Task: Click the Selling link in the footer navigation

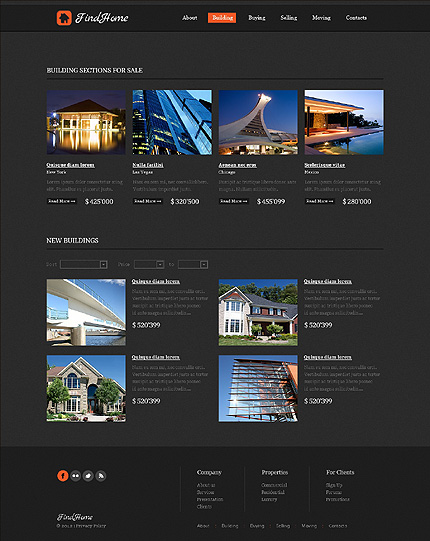Action: (283, 526)
